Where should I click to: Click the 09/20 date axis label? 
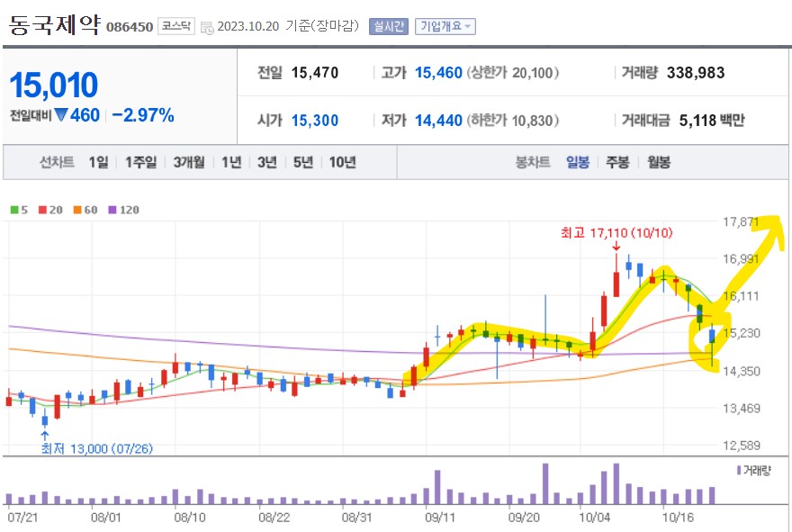524,518
